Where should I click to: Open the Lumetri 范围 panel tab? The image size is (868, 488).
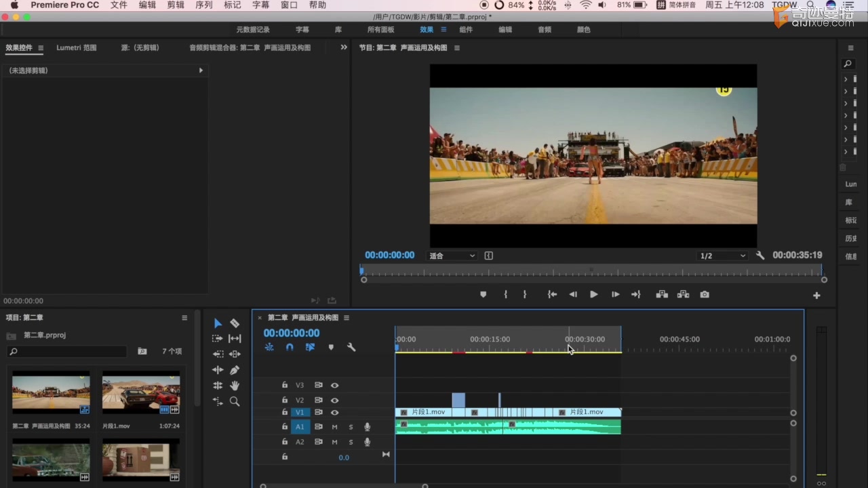(x=77, y=47)
